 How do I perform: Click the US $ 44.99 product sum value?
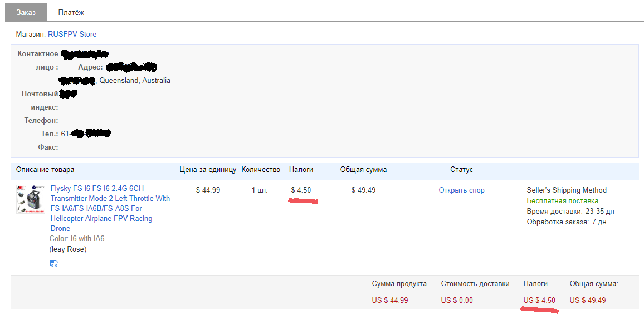(x=390, y=301)
